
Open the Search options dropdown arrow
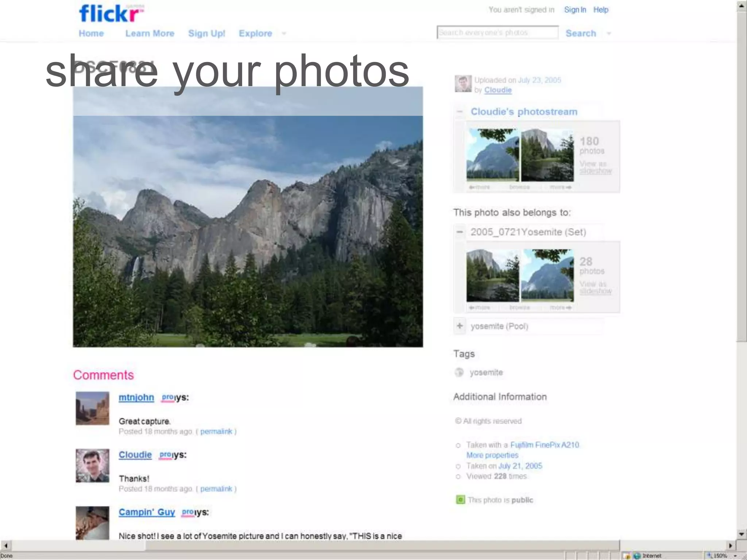609,34
